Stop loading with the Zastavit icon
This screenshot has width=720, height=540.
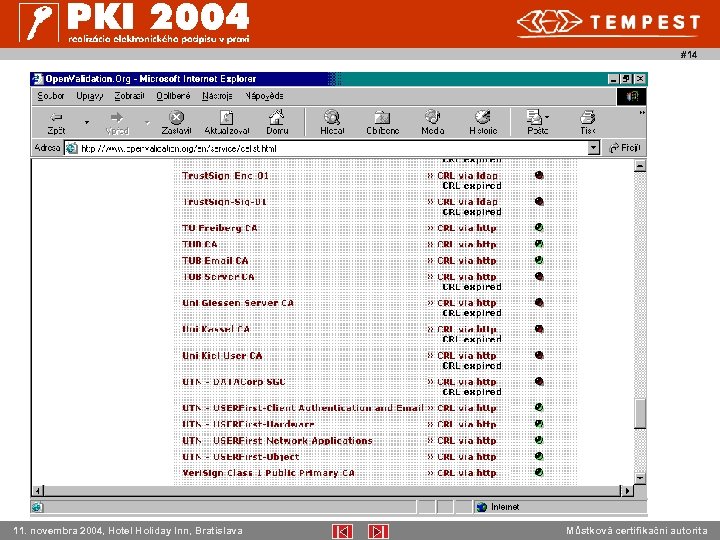click(176, 122)
